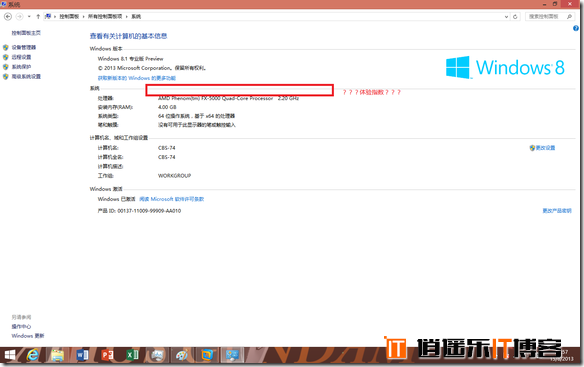The image size is (584, 367).
Task: Click the computer icon in the address bar
Action: click(x=48, y=16)
